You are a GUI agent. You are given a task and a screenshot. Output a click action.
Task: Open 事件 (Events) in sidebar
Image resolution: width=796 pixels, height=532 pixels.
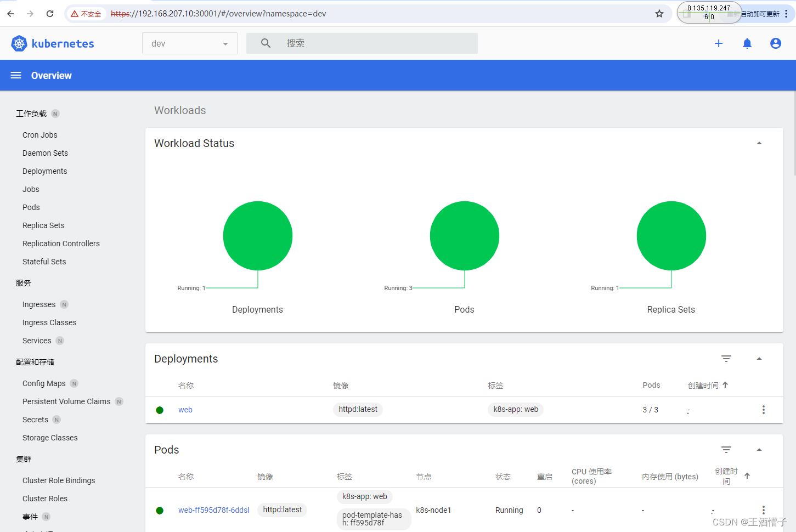point(30,517)
